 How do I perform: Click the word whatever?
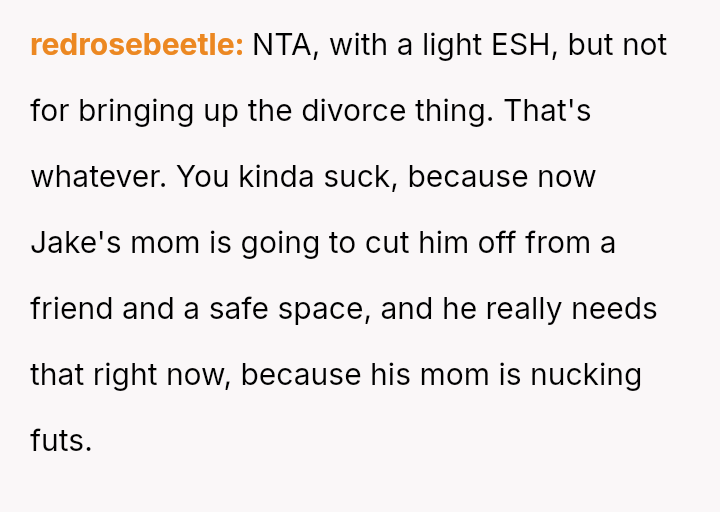click(x=97, y=177)
